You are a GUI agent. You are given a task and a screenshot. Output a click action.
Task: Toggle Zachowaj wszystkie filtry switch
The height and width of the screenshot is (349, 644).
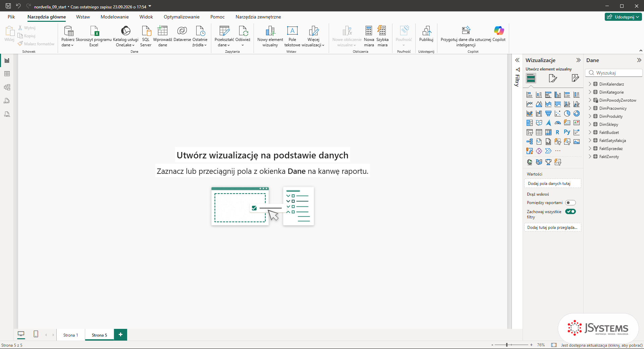pyautogui.click(x=570, y=211)
